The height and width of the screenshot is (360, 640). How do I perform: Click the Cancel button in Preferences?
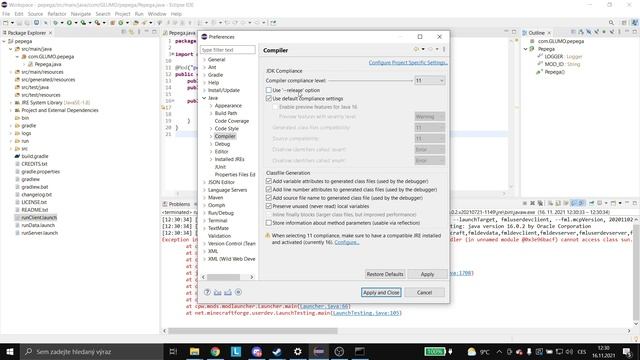(424, 292)
